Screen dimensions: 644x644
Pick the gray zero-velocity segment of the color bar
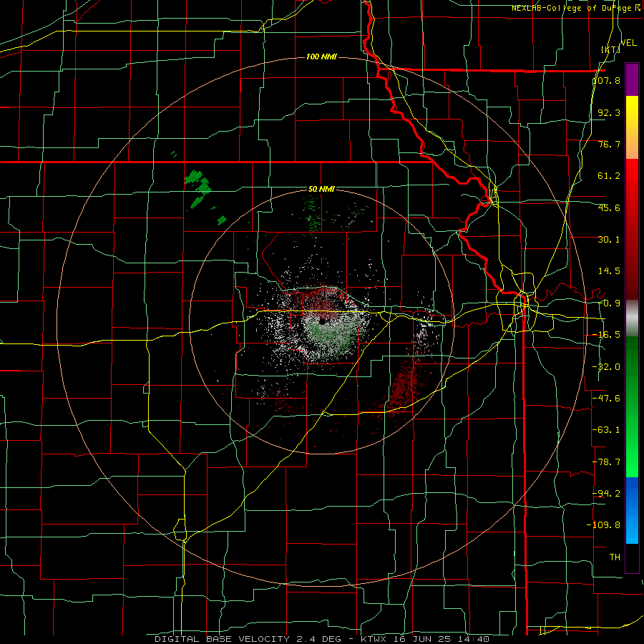[632, 318]
